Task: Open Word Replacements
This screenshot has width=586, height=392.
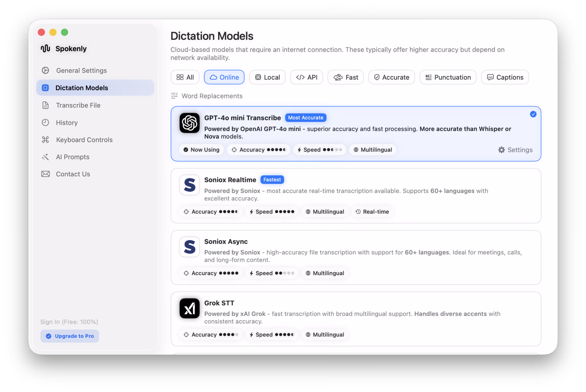Action: tap(207, 96)
